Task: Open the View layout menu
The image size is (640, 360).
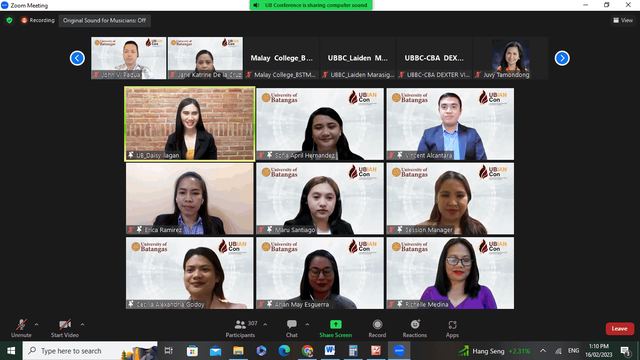Action: [623, 20]
